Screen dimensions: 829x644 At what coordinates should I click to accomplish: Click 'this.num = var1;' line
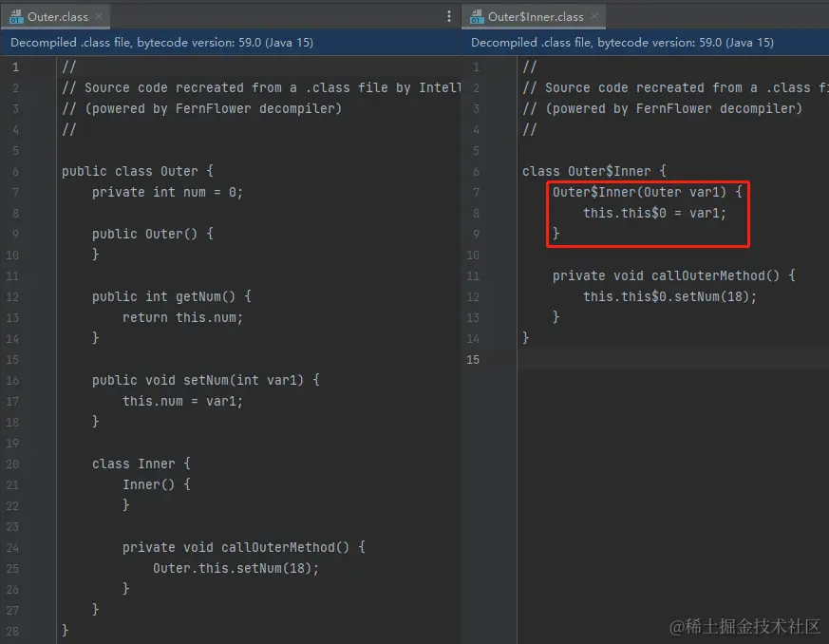[x=182, y=401]
